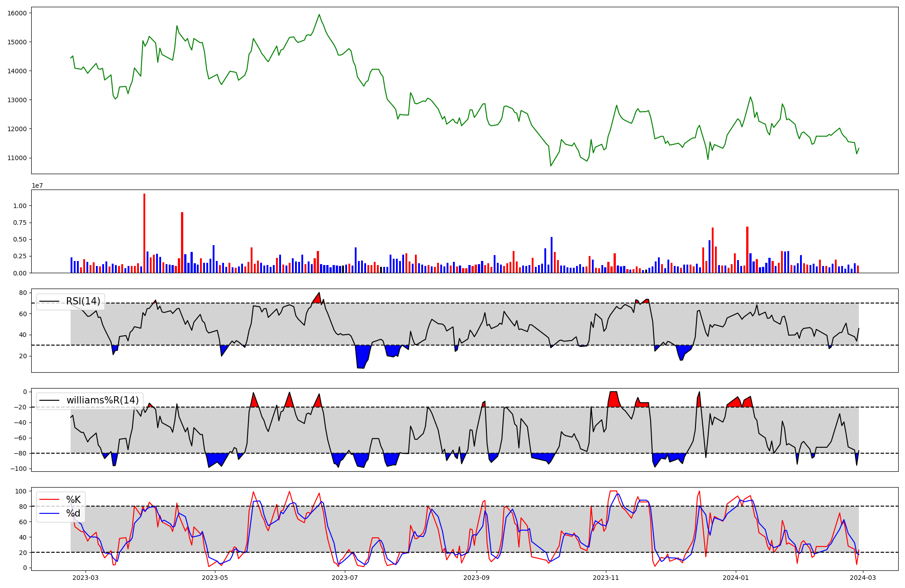Click the second-tallest red volume bar
Viewport: 905px width, 588px height.
click(x=182, y=242)
